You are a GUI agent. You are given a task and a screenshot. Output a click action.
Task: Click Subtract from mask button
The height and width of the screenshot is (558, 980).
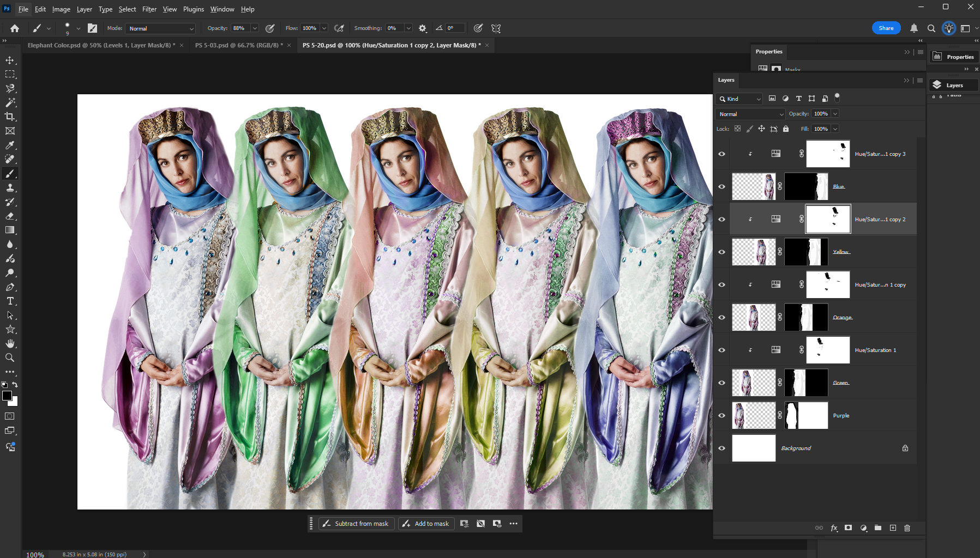[356, 524]
